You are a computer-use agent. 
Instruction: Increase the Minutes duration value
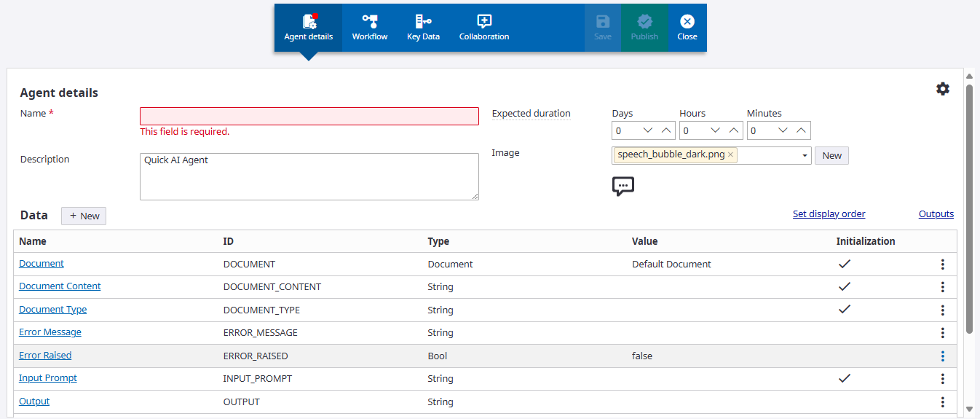coord(801,130)
